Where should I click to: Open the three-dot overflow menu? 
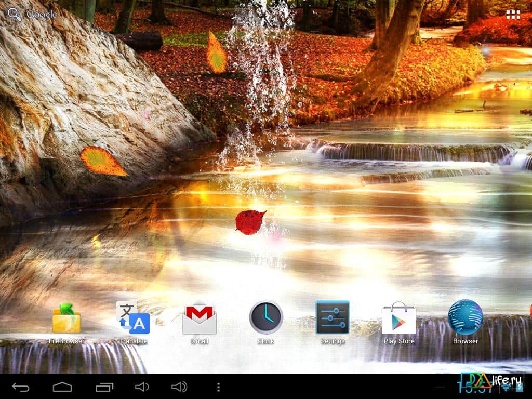pos(218,387)
